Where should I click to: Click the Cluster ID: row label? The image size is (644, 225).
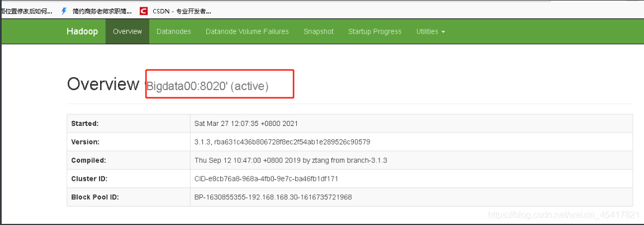[89, 179]
